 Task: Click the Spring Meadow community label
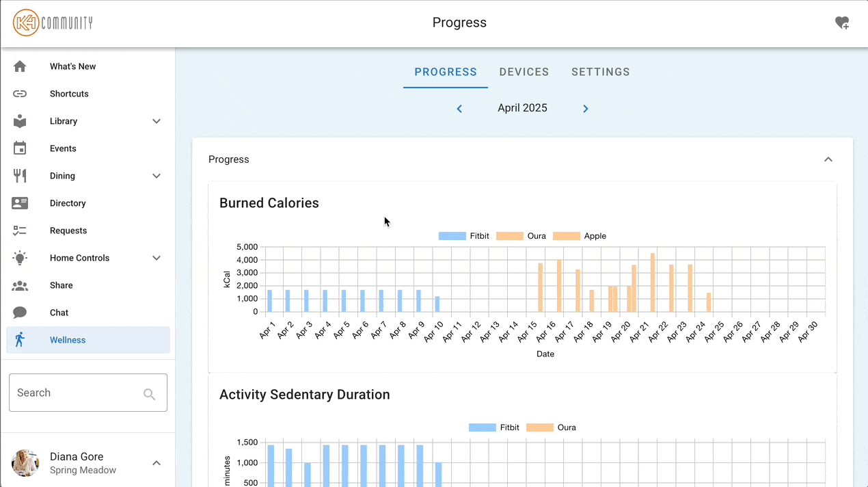tap(83, 471)
